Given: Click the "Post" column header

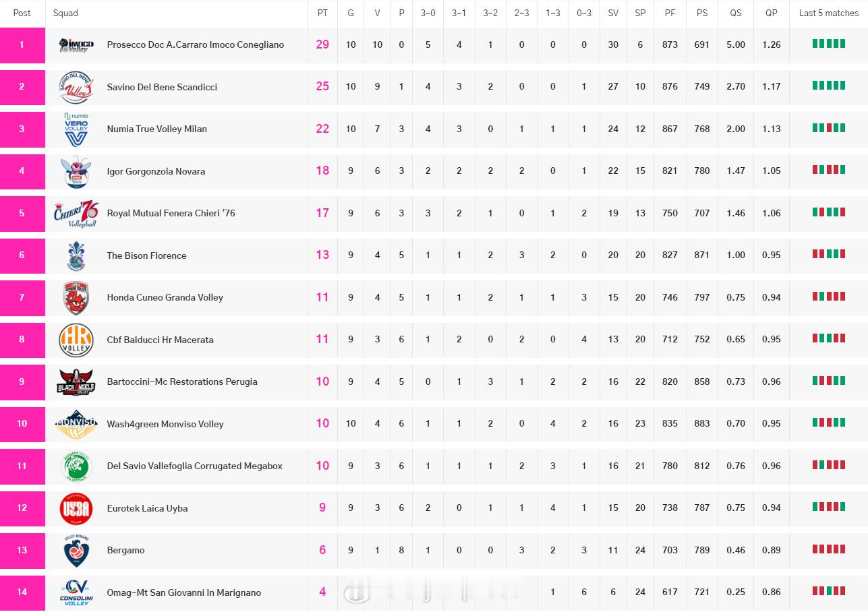Looking at the screenshot, I should 22,13.
